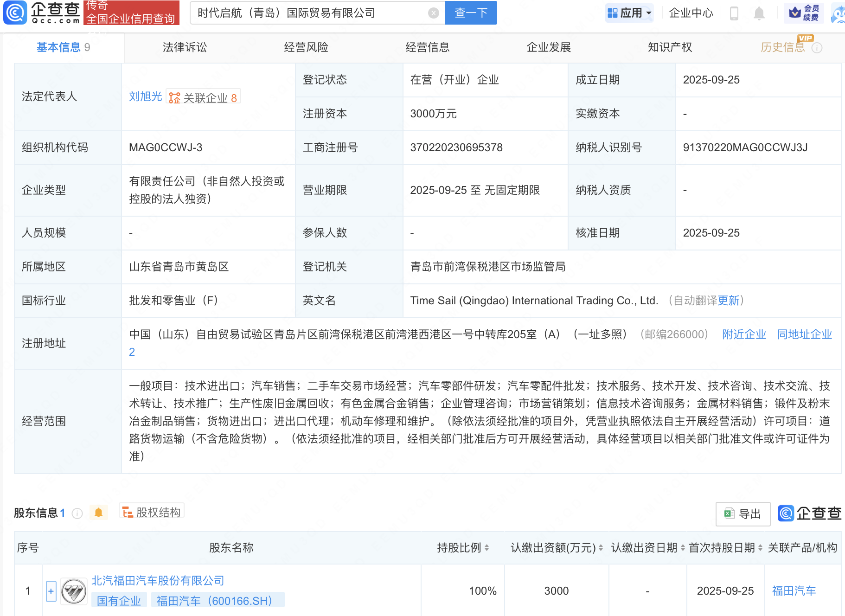Click the info icon next to 股东信息
This screenshot has height=616, width=845.
coord(77,513)
